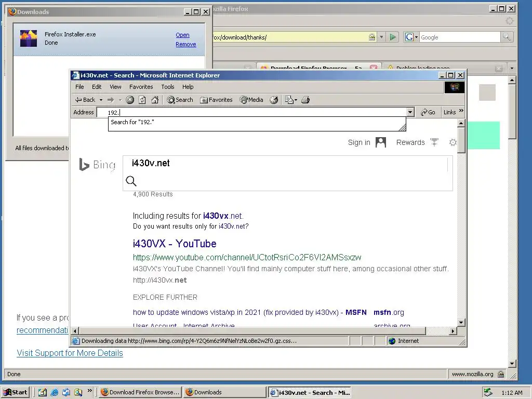Open the Help menu in Internet Explorer
This screenshot has width=532, height=399.
188,87
